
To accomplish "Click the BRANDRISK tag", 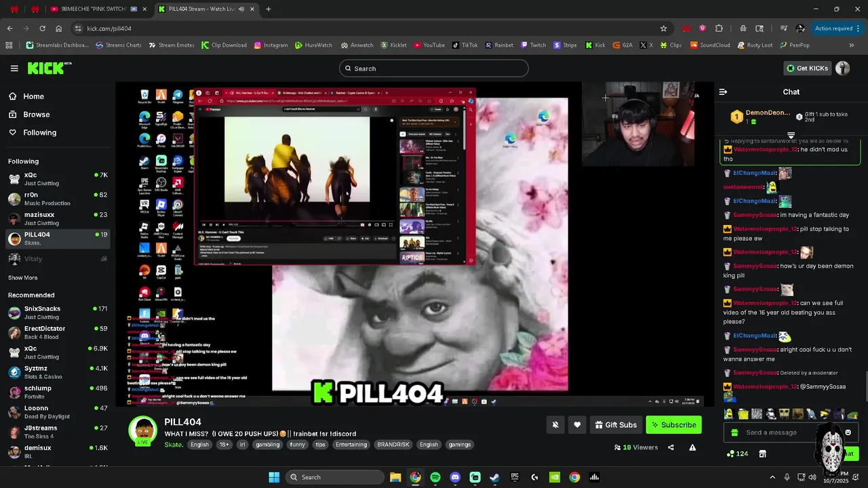I will (393, 445).
